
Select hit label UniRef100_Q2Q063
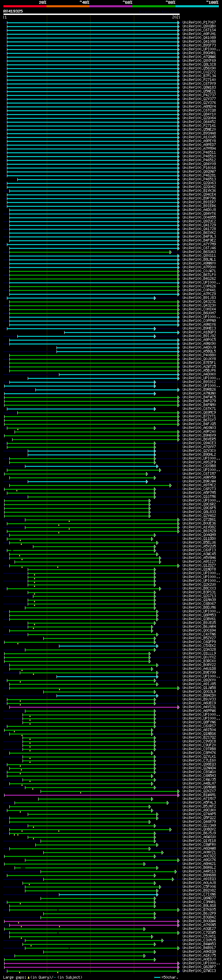pos(199,183)
